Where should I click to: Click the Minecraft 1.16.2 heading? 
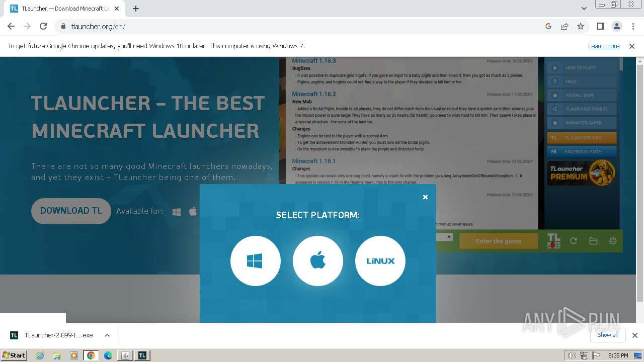pyautogui.click(x=314, y=94)
